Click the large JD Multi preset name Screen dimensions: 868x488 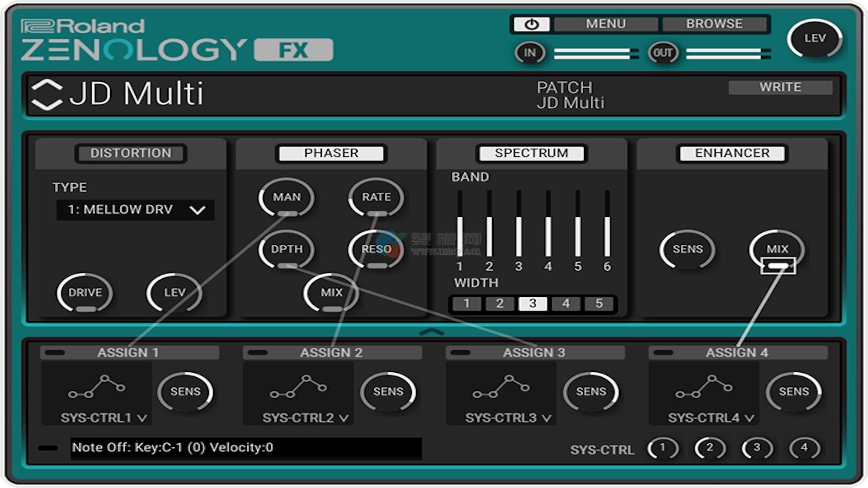point(137,94)
